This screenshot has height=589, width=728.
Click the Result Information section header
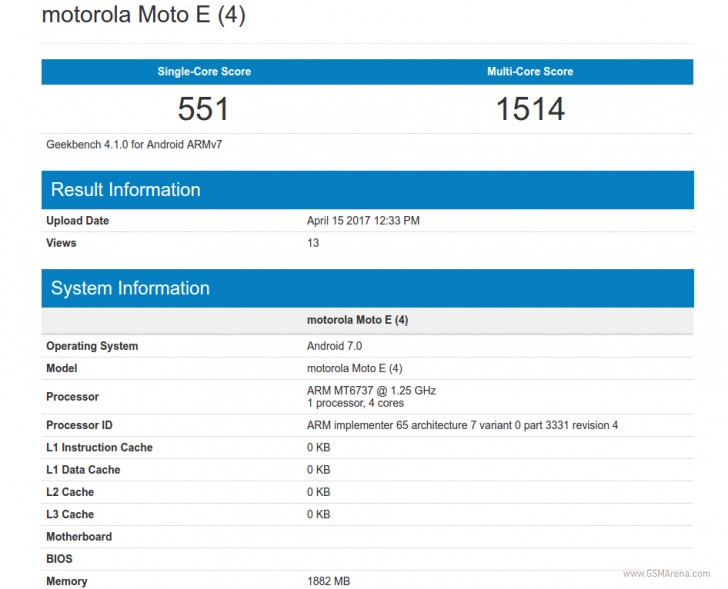coord(126,190)
